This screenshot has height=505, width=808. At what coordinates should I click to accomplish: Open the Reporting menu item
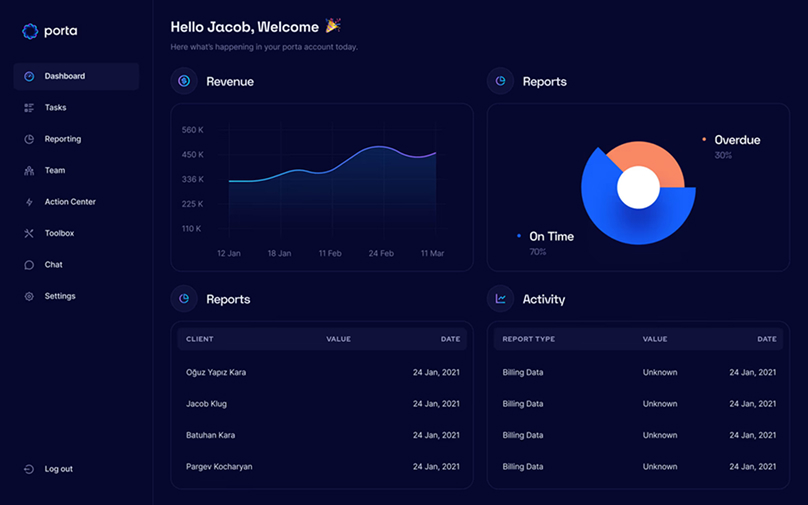tap(62, 139)
